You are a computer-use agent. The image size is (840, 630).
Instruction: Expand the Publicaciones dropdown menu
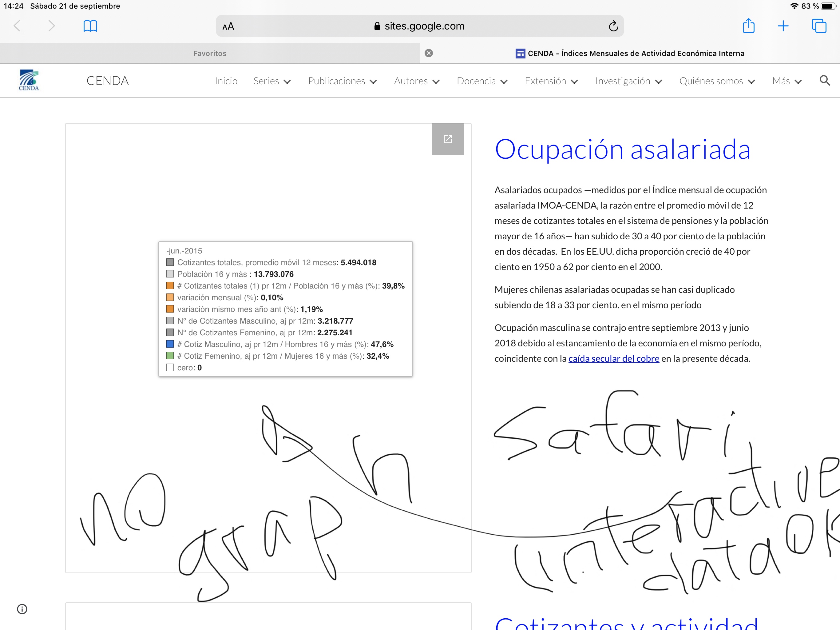point(342,81)
